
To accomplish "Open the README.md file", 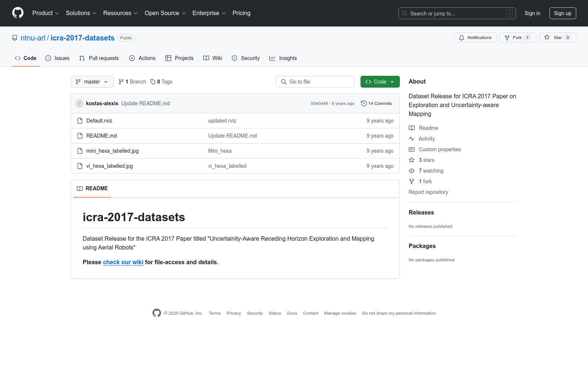I will (101, 136).
